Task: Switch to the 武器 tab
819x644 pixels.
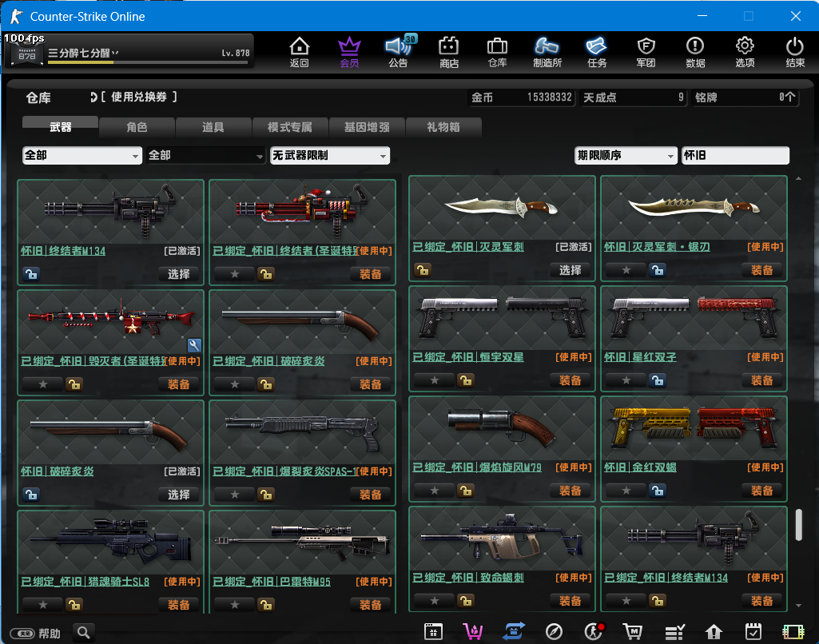Action: point(61,126)
